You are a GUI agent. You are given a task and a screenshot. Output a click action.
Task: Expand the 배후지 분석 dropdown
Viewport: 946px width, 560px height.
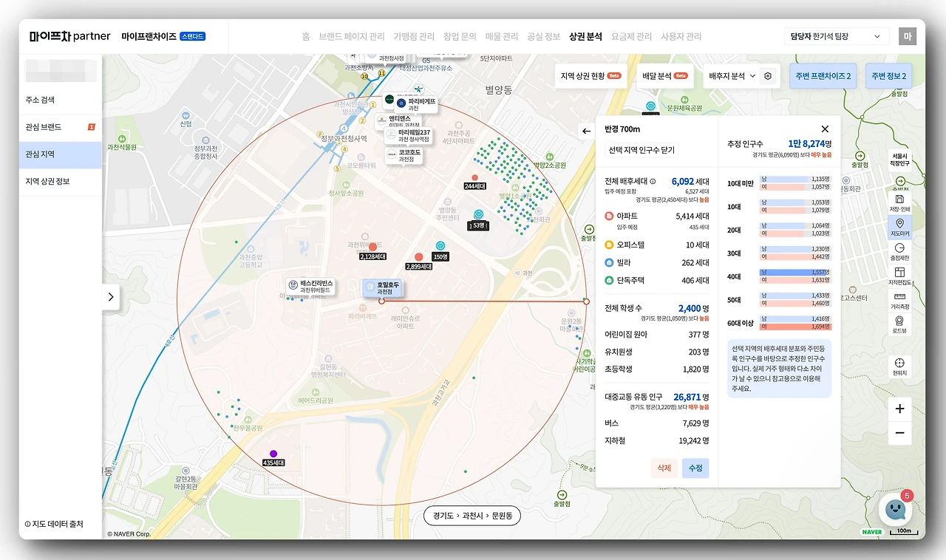tap(732, 76)
